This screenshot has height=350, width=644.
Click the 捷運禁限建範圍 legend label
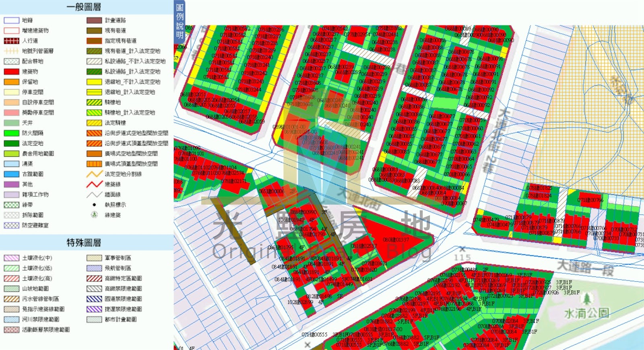click(x=123, y=309)
